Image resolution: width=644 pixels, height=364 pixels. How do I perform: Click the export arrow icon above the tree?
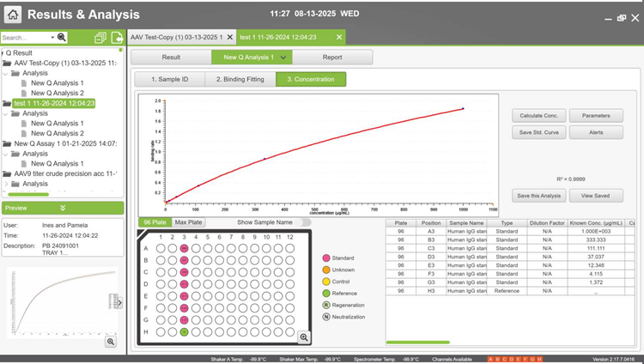click(116, 38)
